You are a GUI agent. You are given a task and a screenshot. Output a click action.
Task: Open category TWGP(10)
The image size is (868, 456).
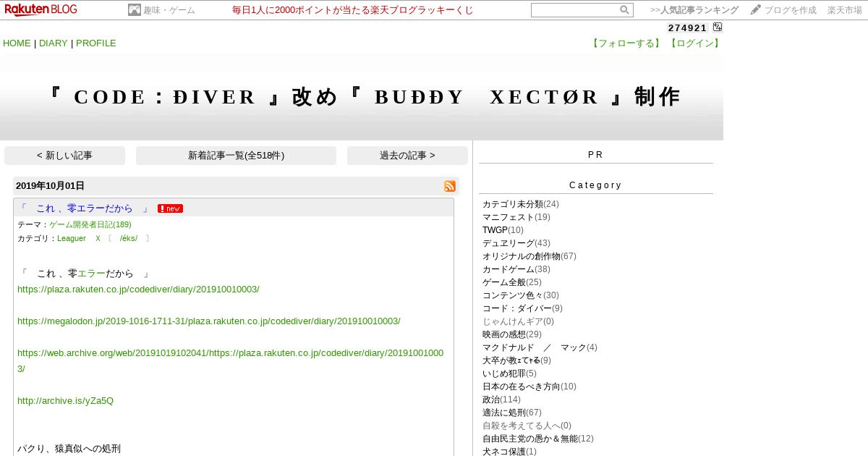point(503,230)
